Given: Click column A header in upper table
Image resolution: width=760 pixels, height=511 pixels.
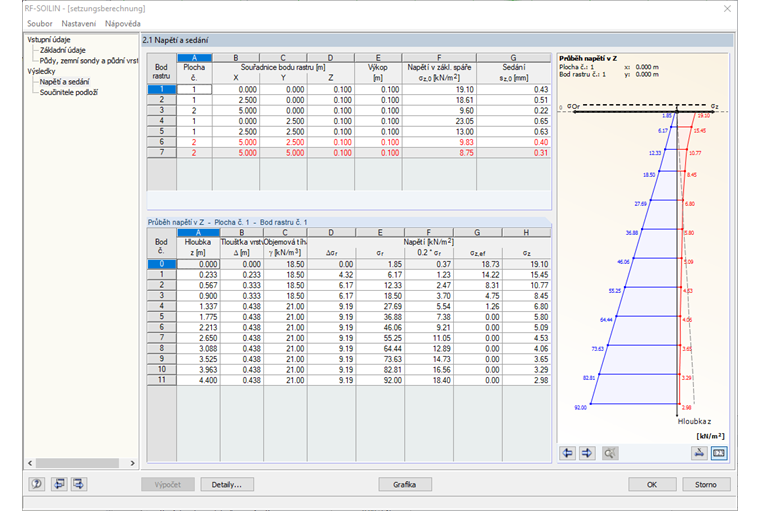Looking at the screenshot, I should 194,58.
